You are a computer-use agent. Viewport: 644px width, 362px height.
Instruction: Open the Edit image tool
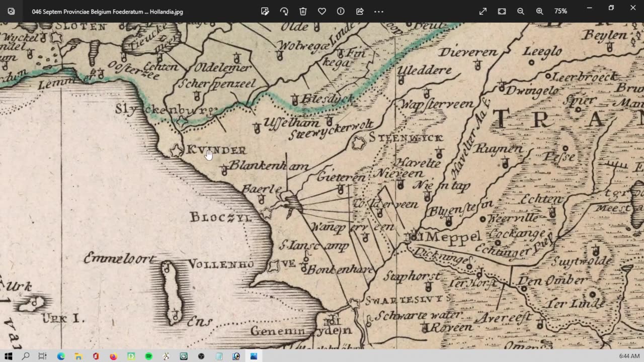(265, 11)
